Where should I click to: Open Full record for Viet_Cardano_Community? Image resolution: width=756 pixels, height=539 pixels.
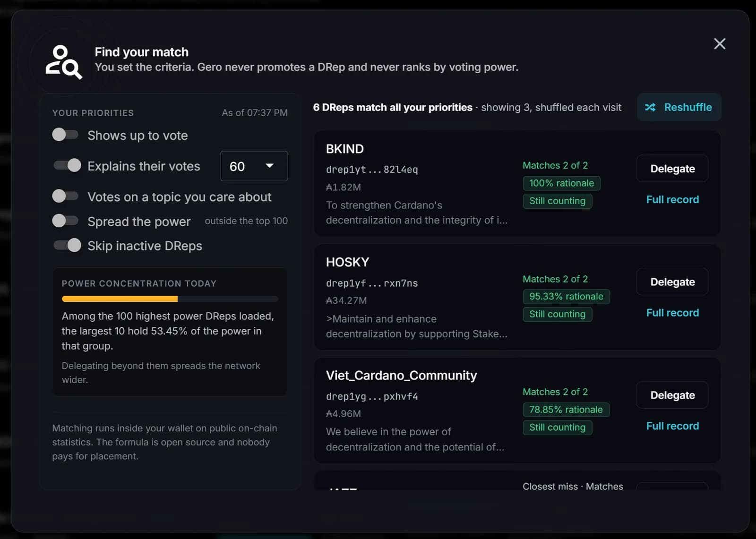[x=672, y=426]
